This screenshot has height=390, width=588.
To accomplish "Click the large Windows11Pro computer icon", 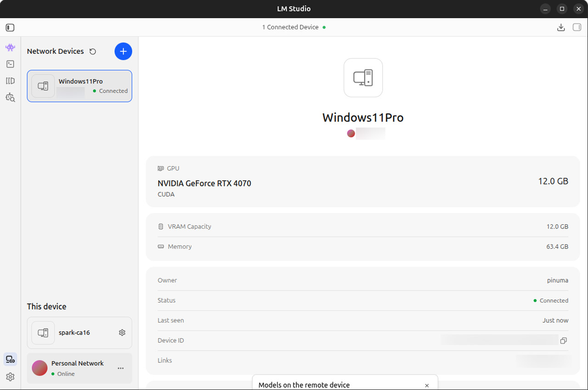I will click(x=363, y=78).
